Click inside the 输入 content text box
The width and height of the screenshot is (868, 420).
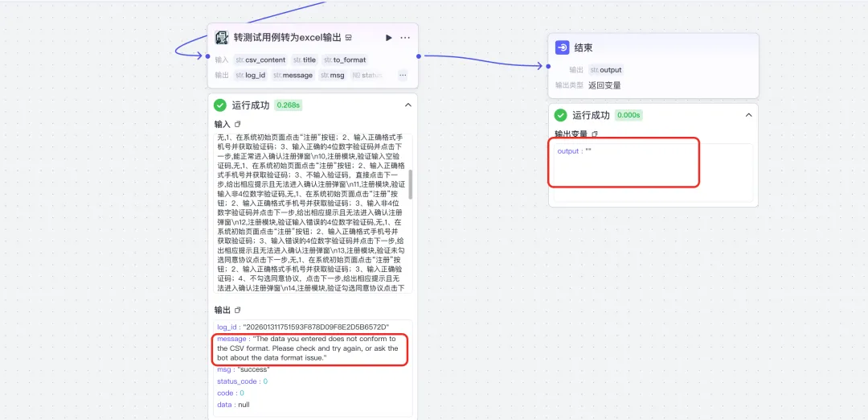[311, 212]
